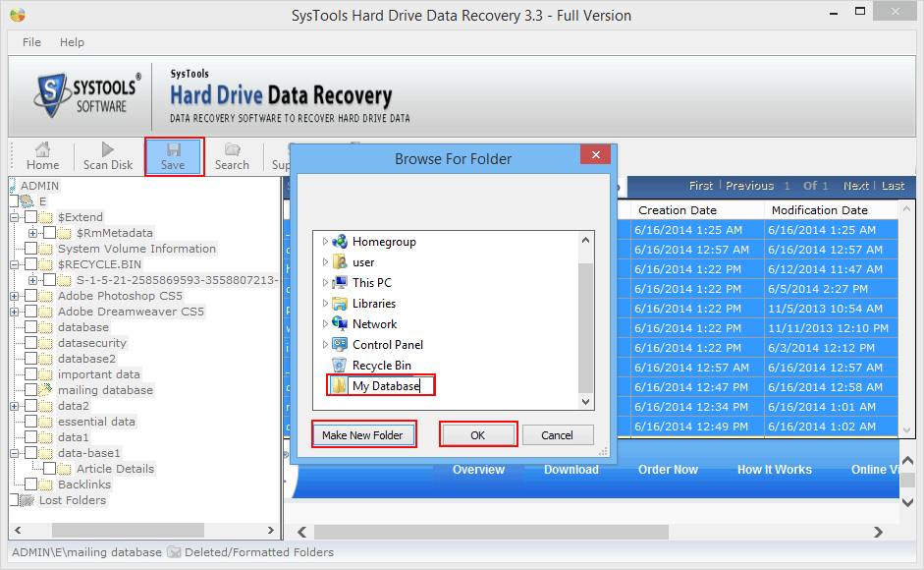The image size is (924, 570).
Task: Expand the $RmMetadata tree node
Action: tap(33, 233)
